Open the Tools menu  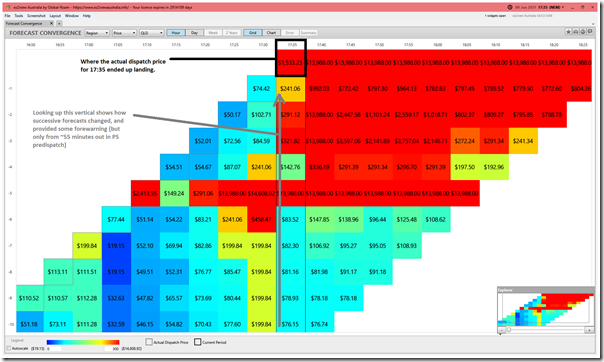(x=19, y=16)
